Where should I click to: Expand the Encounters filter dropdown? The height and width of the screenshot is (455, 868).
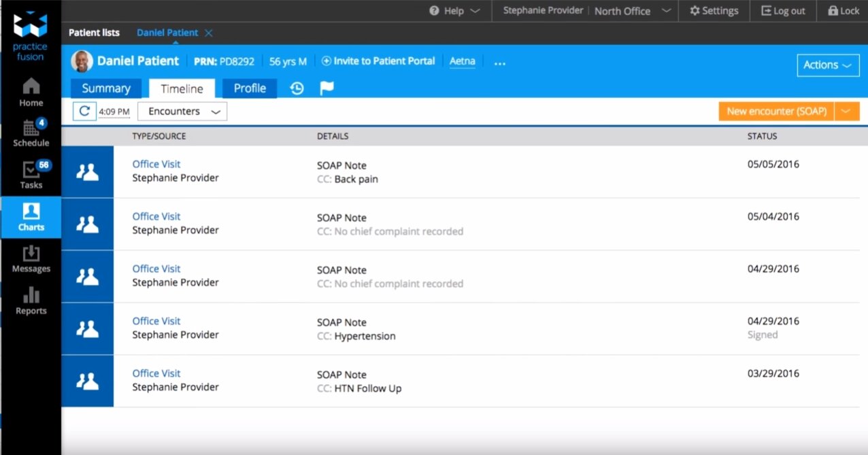[182, 112]
